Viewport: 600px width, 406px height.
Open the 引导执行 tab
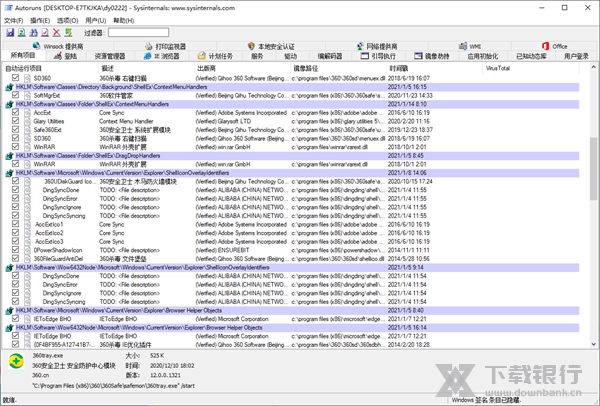[378, 56]
